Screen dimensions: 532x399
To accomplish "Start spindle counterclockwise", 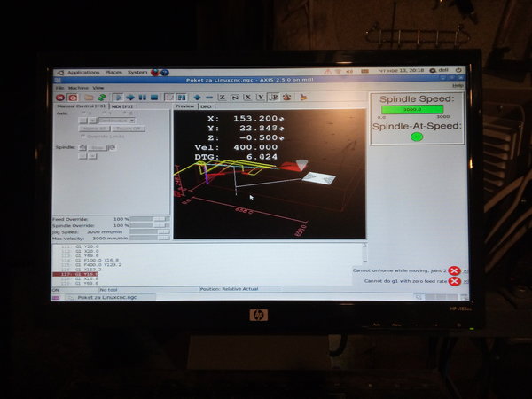I will click(82, 148).
